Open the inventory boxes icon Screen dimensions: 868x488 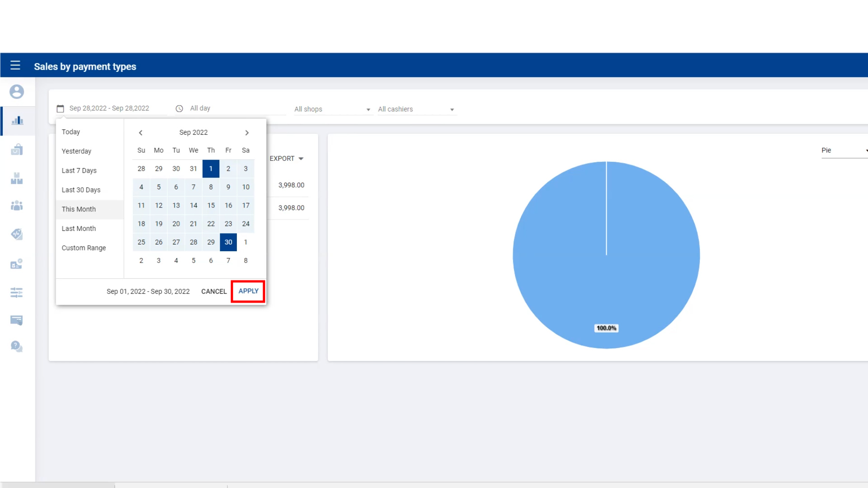17,178
